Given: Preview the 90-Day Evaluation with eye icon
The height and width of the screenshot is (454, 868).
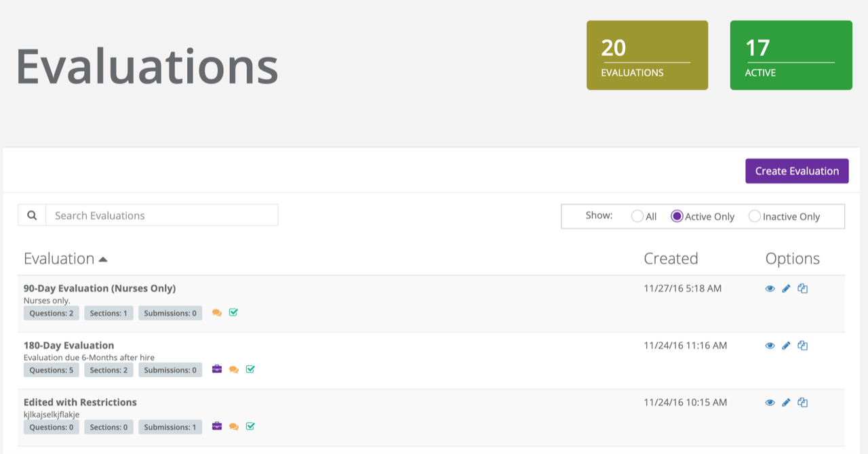Looking at the screenshot, I should click(x=770, y=289).
